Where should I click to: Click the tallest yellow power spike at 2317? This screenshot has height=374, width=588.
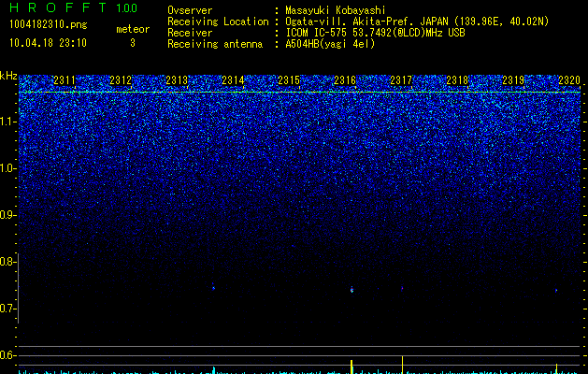point(402,365)
